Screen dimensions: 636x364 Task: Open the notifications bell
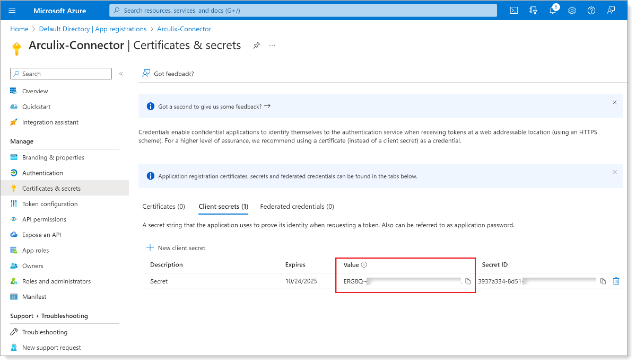click(x=553, y=11)
